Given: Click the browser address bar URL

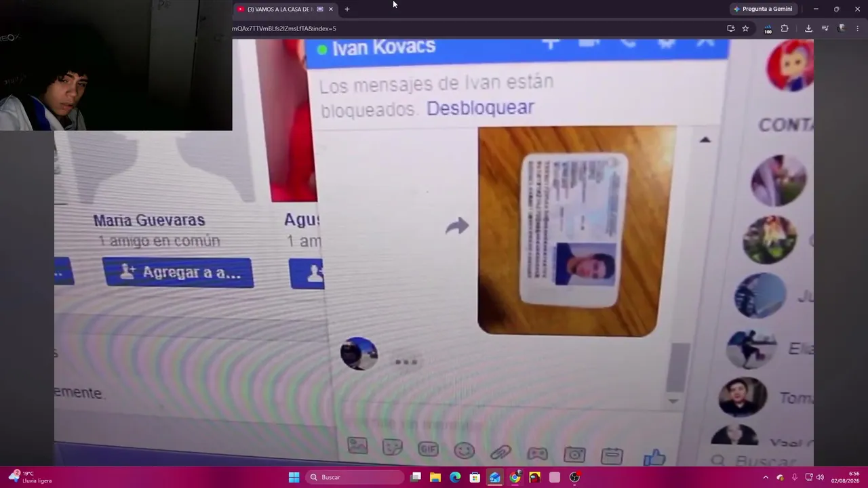Looking at the screenshot, I should [x=284, y=28].
